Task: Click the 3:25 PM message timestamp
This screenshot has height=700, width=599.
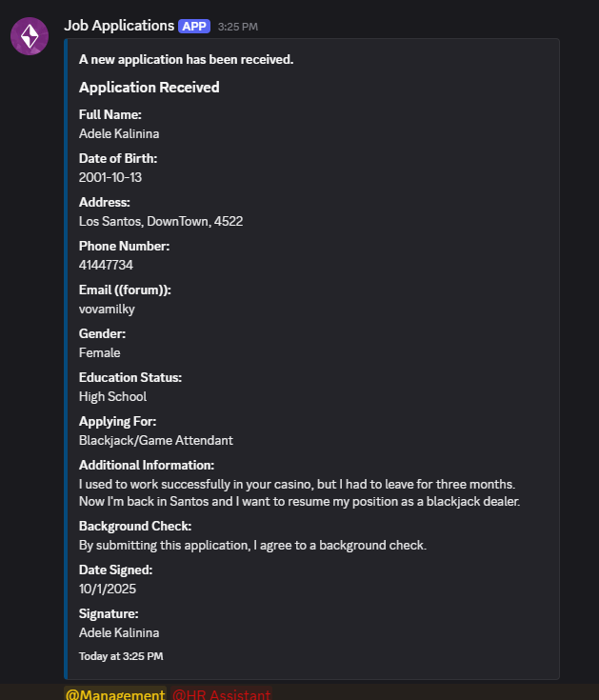Action: tap(238, 27)
